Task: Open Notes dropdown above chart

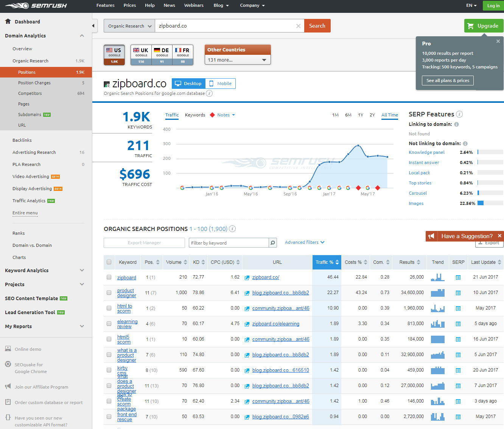Action: [226, 115]
